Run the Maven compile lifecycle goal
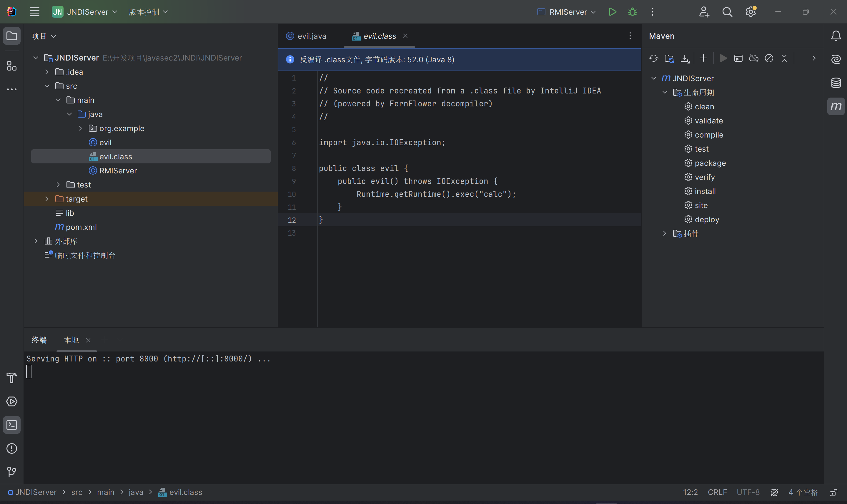 click(x=709, y=135)
